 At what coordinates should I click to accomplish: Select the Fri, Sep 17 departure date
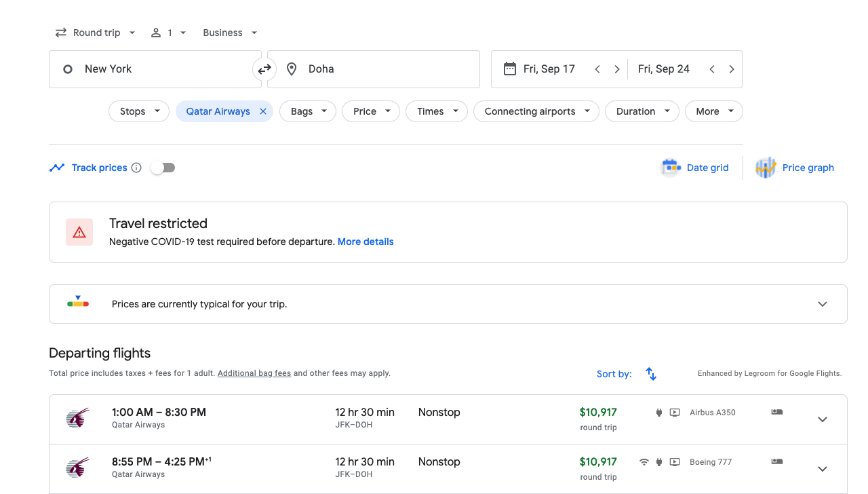pyautogui.click(x=549, y=69)
